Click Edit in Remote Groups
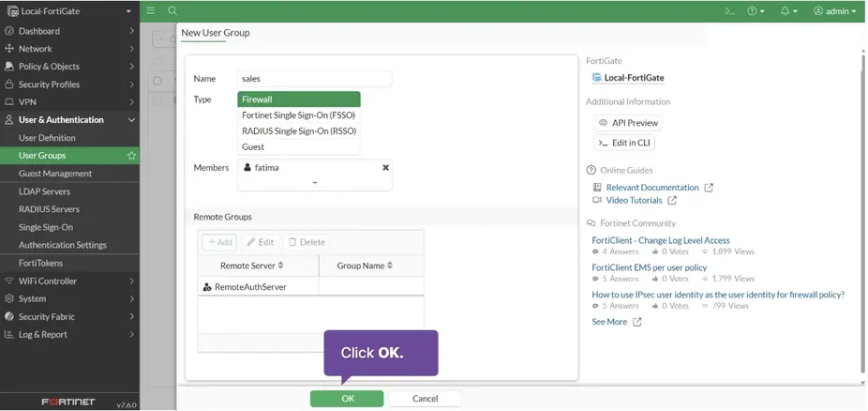Viewport: 868px width, 411px height. tap(261, 242)
